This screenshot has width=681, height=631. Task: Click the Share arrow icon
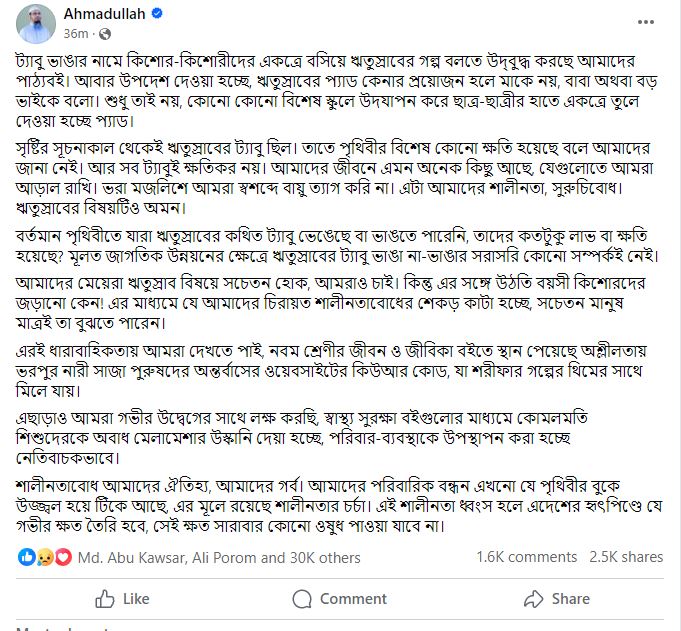pyautogui.click(x=531, y=599)
